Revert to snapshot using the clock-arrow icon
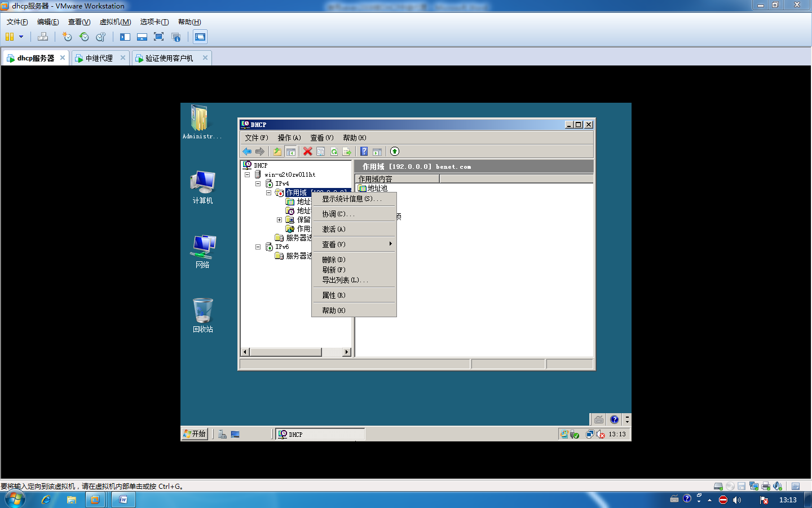This screenshot has width=812, height=508. [84, 37]
